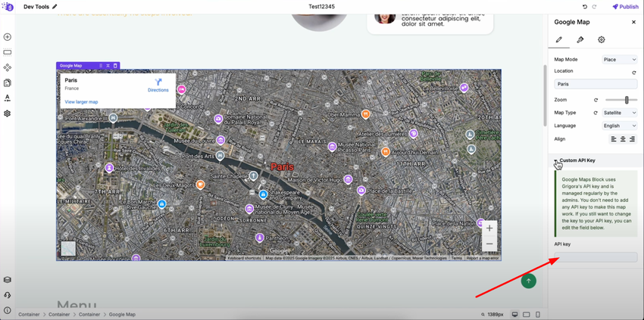Switch to desktop preview device

[x=514, y=314]
